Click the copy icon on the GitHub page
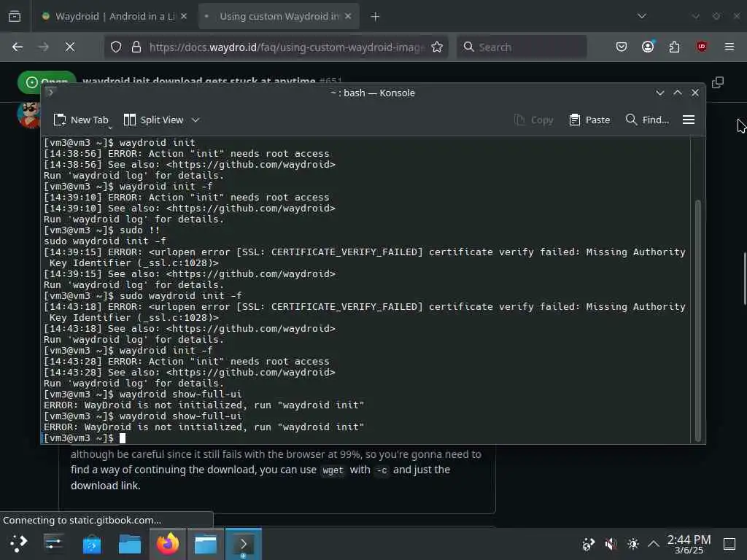Screen dimensions: 747x560 coord(718,82)
